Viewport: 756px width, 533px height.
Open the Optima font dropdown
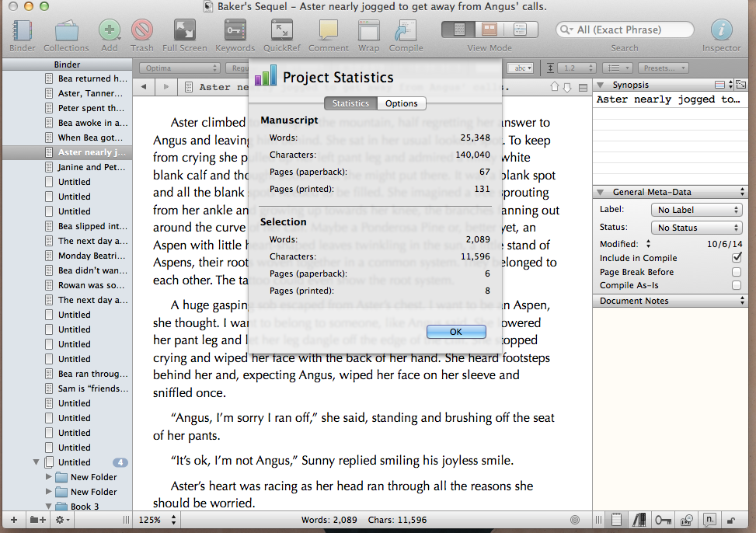179,68
